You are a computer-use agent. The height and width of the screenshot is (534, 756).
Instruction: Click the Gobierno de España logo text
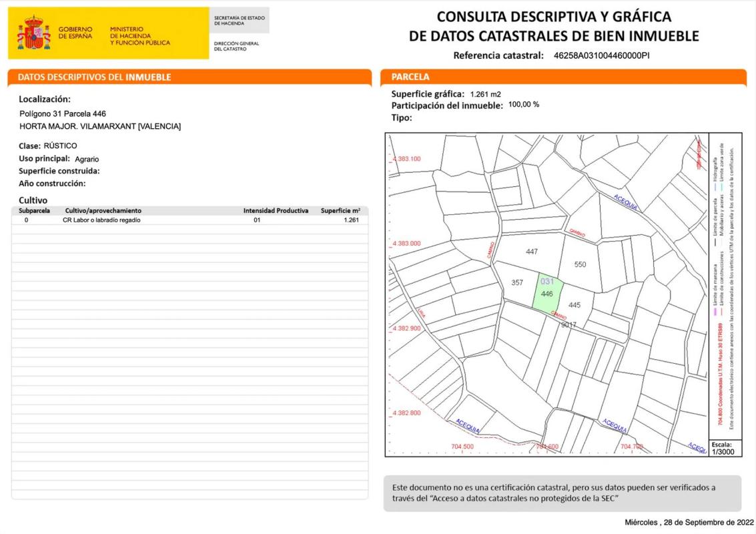tap(75, 33)
